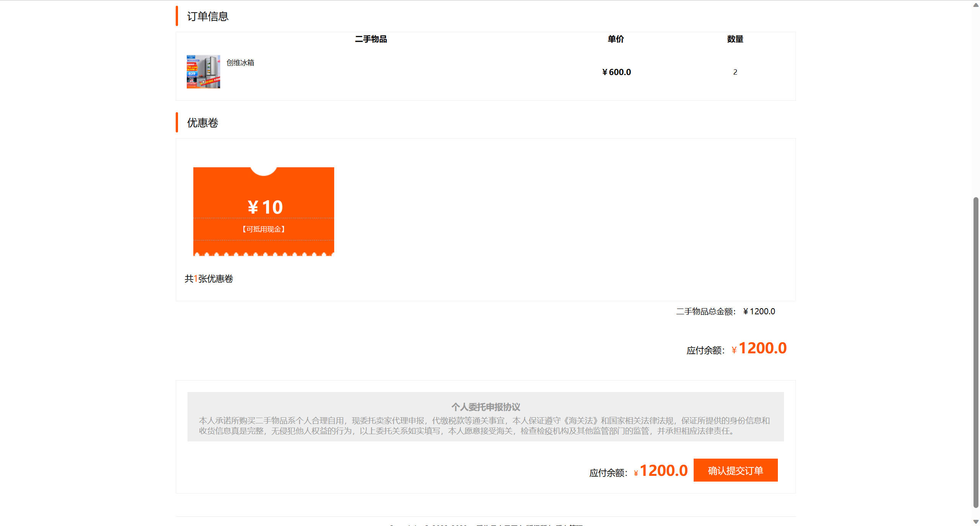Click the quantity value 2 in the table
Screen dimensions: 980x526
click(x=735, y=72)
